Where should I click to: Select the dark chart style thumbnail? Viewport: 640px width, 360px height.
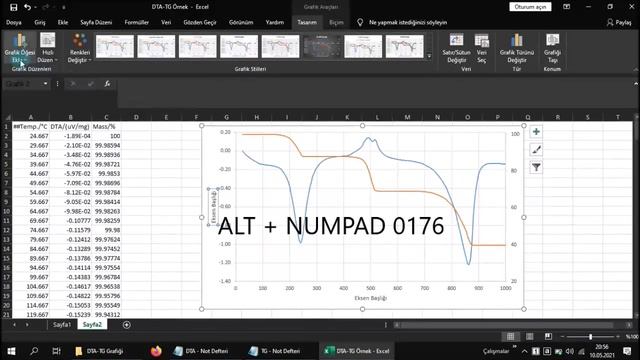(x=322, y=46)
